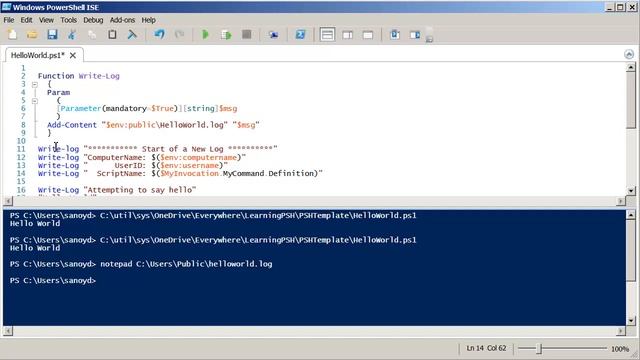Save the script with floppy disk icon

[x=52, y=35]
